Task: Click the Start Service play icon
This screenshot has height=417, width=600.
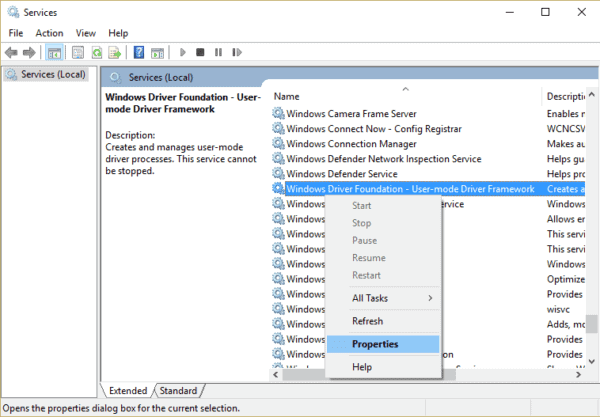Action: [183, 52]
